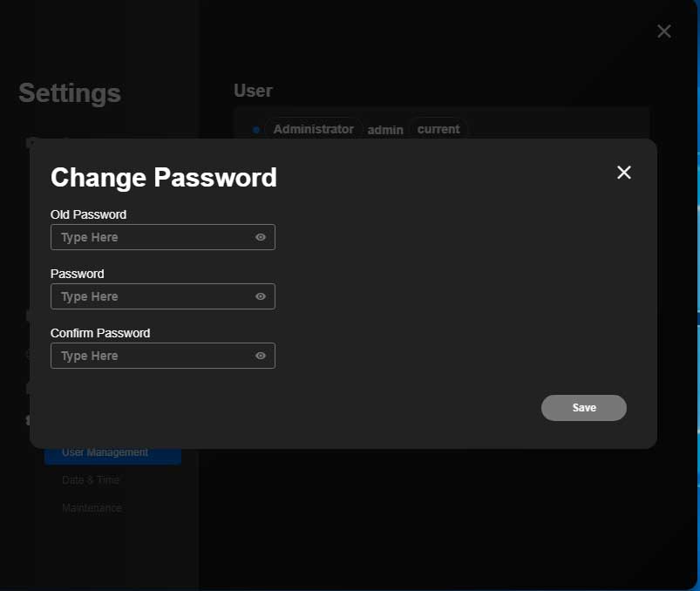This screenshot has width=700, height=591.
Task: Go to Date & Time settings
Action: tap(91, 480)
